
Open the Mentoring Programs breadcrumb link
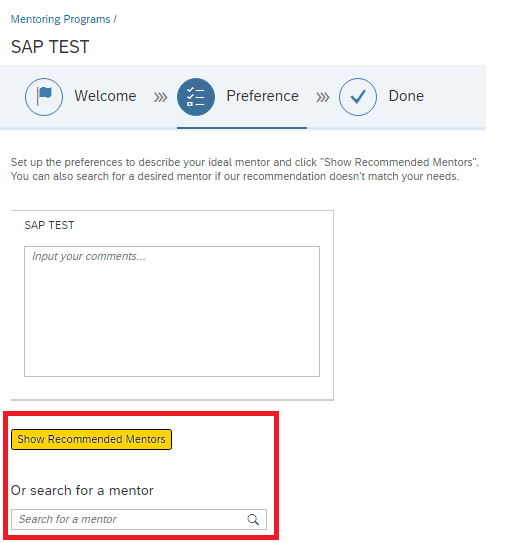pos(60,19)
